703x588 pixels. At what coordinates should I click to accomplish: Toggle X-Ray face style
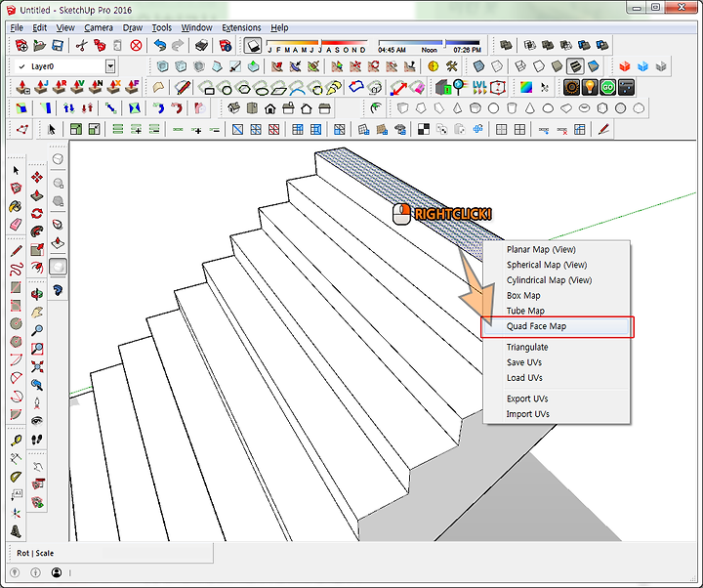pos(478,66)
